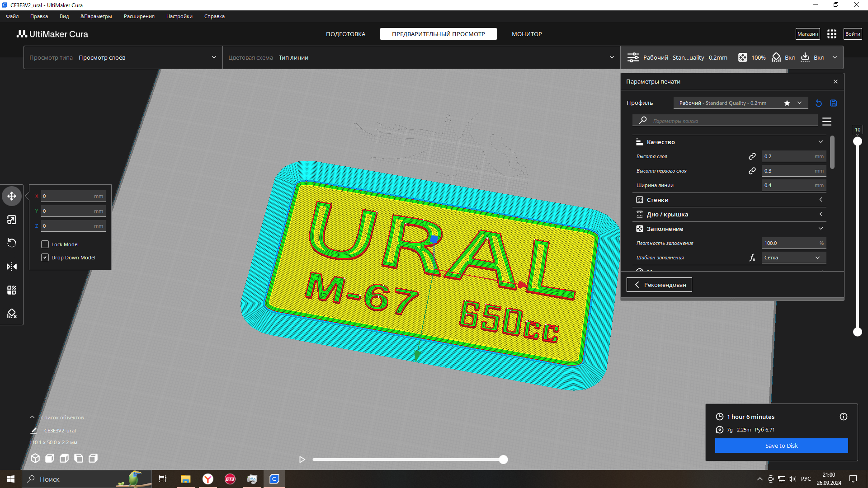Open the Support Blocker tool

pos(12,314)
